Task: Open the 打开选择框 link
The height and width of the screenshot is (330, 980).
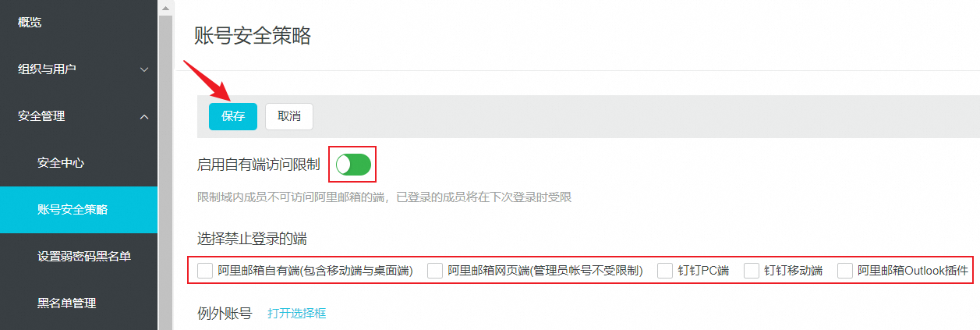Action: pos(297,314)
